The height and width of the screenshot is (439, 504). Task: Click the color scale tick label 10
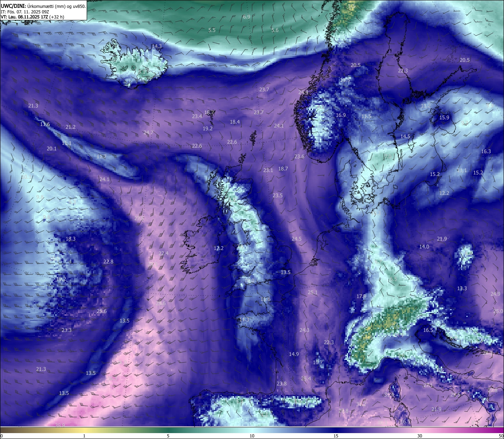click(252, 436)
